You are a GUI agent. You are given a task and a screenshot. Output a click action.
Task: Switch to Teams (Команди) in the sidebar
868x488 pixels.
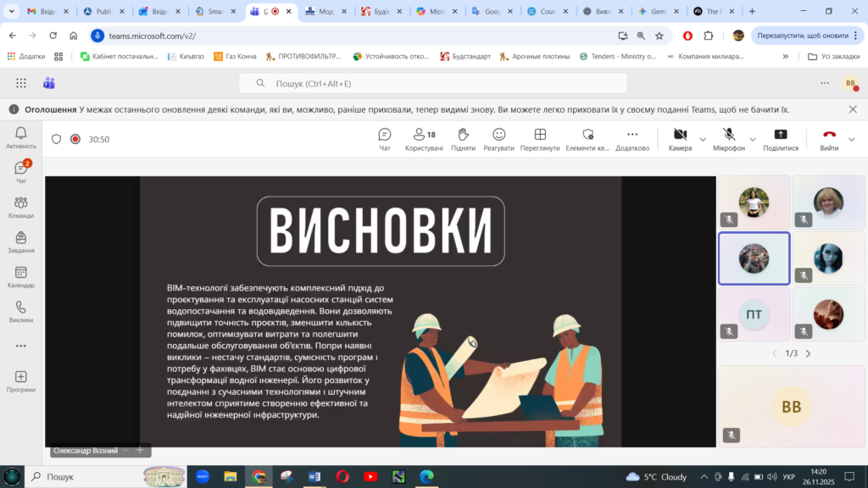click(x=21, y=207)
